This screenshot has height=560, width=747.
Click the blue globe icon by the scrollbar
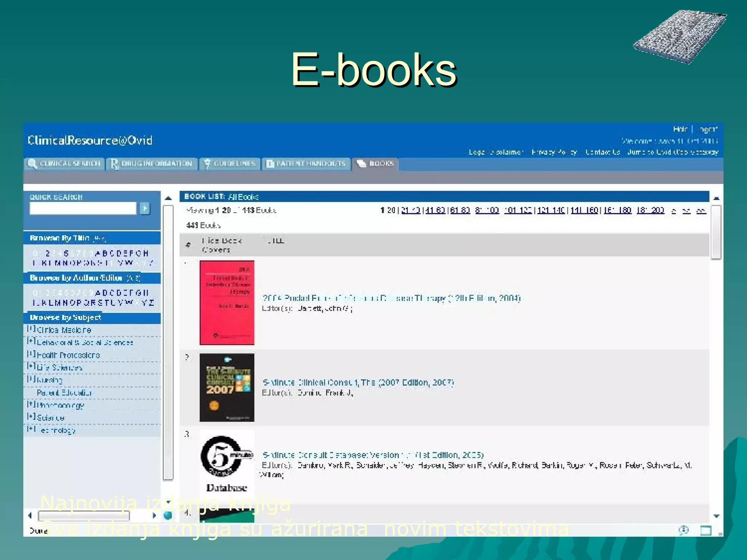click(x=168, y=515)
